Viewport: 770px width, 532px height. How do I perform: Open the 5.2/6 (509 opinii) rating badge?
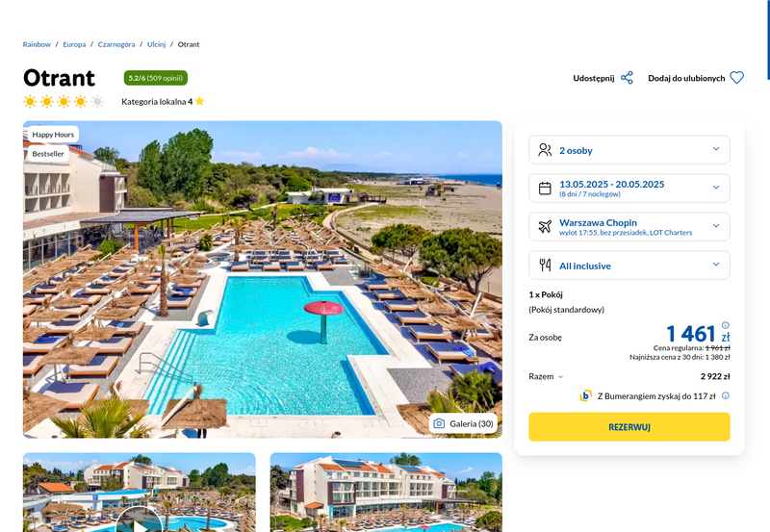[x=156, y=78]
